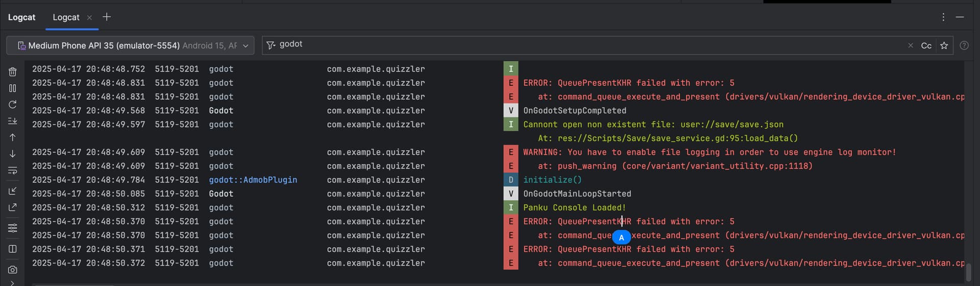Viewport: 980px width, 286px height.
Task: Expand more sidebar tools chevron
Action: click(13, 282)
